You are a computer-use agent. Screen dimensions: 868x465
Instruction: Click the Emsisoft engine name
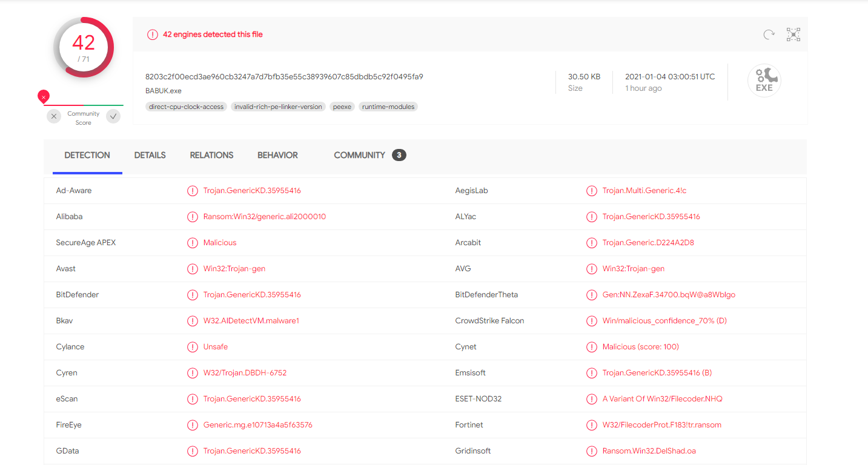point(471,373)
